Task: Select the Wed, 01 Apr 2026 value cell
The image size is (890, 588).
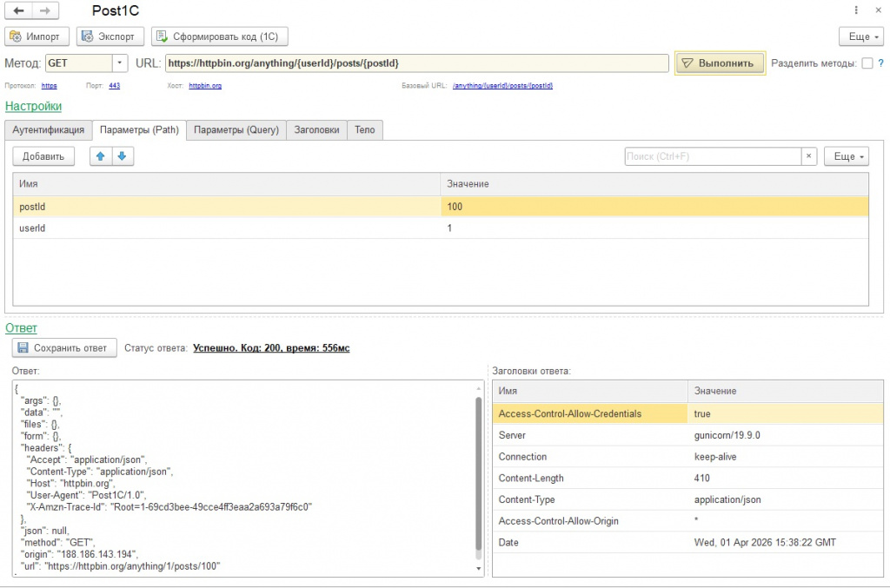Action: [x=786, y=543]
